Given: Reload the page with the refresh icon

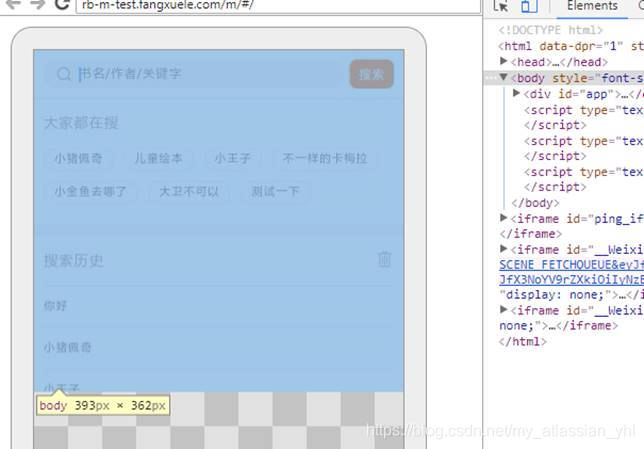Looking at the screenshot, I should pos(62,4).
